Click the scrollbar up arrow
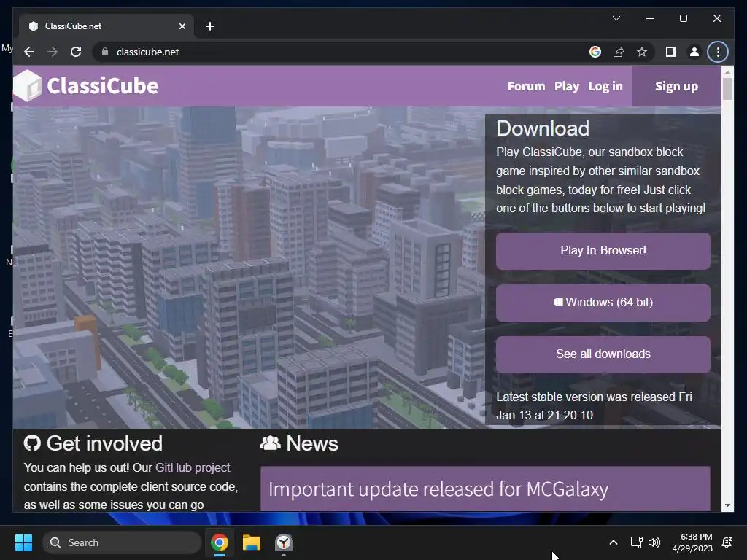Viewport: 747px width, 560px height. [x=727, y=72]
